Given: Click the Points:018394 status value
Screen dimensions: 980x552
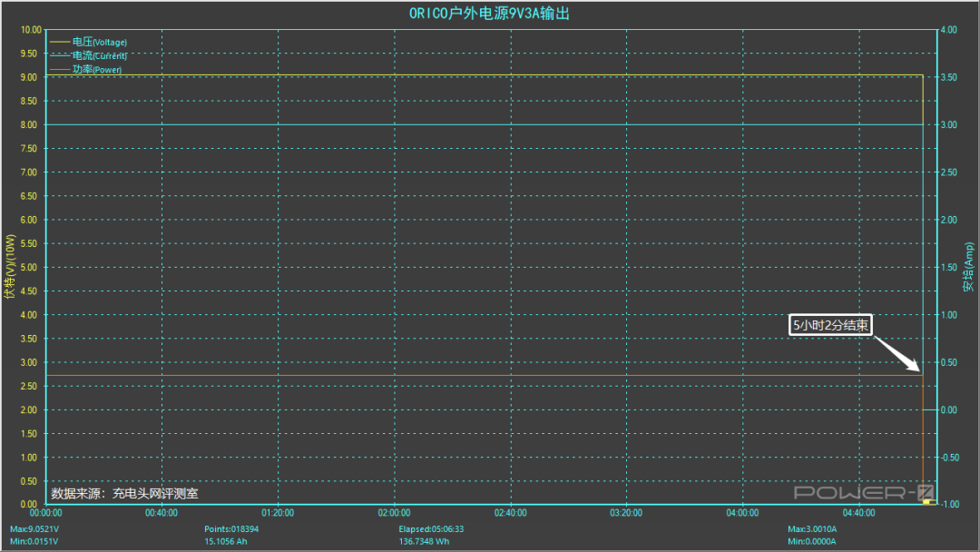Looking at the screenshot, I should [231, 529].
